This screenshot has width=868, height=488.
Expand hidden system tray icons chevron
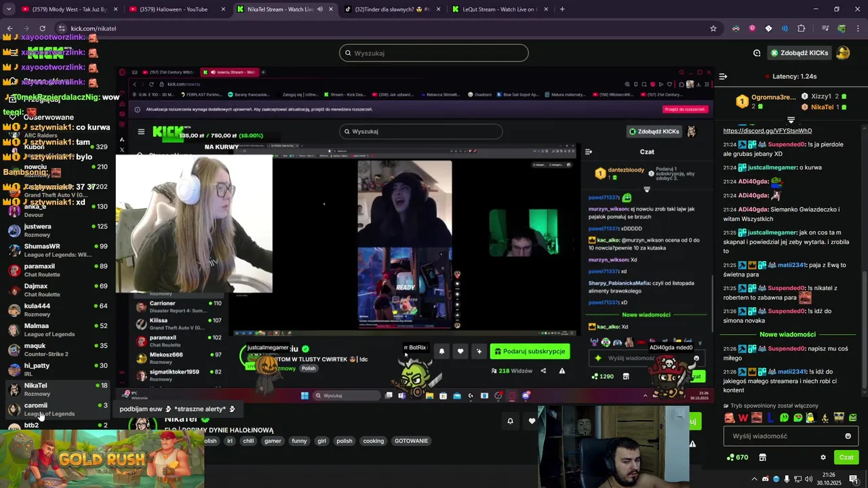click(x=753, y=479)
